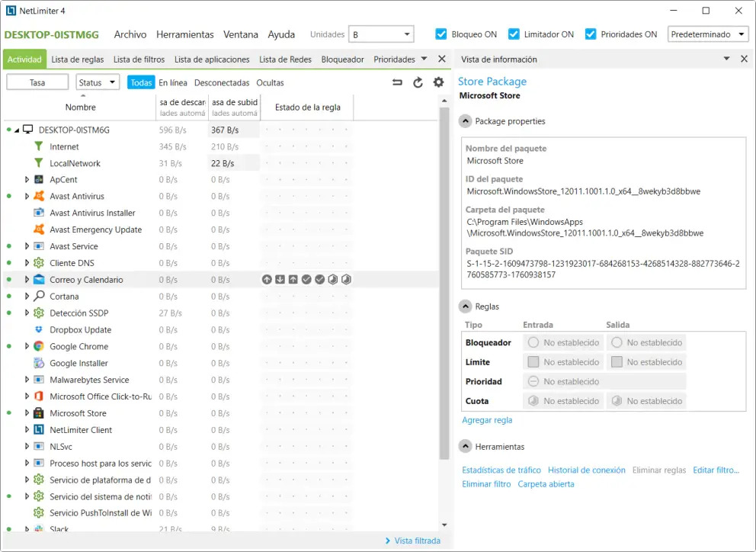Click the Dropbox Update icon

tap(39, 329)
